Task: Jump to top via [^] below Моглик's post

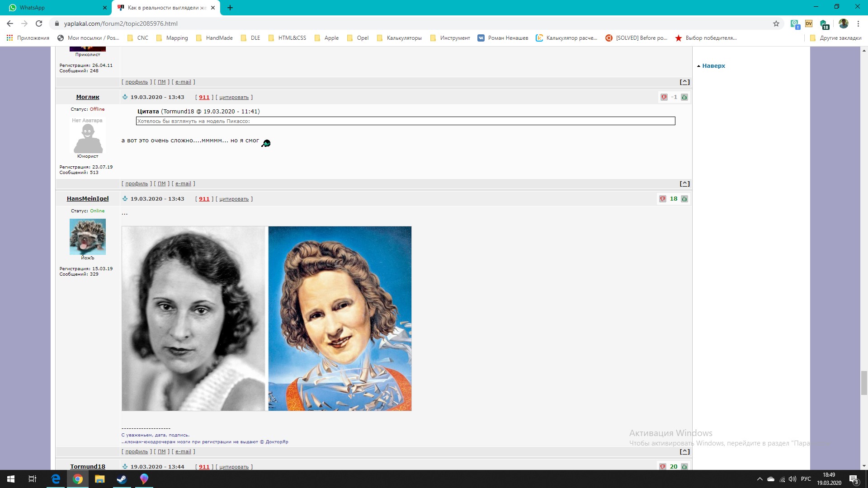Action: click(x=684, y=183)
